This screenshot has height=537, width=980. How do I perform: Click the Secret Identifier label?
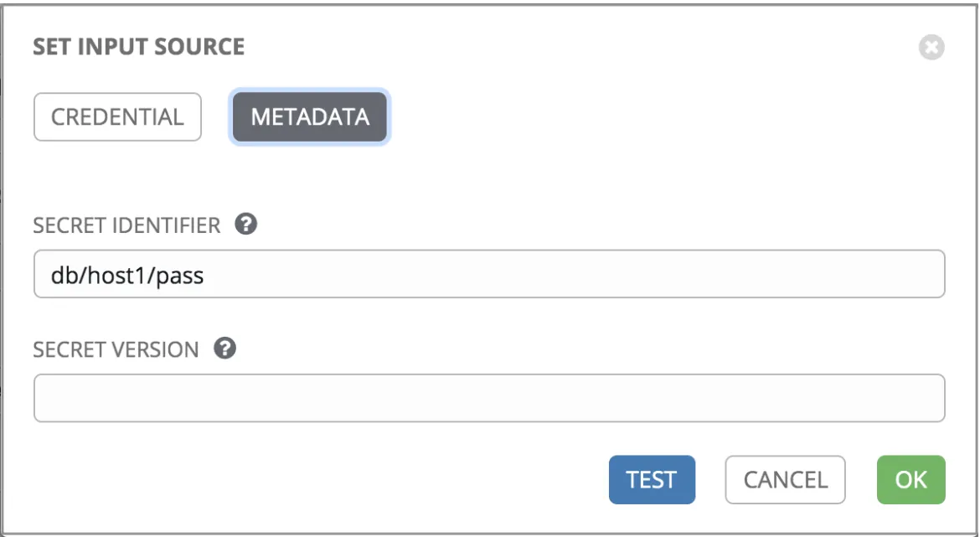[x=126, y=225]
